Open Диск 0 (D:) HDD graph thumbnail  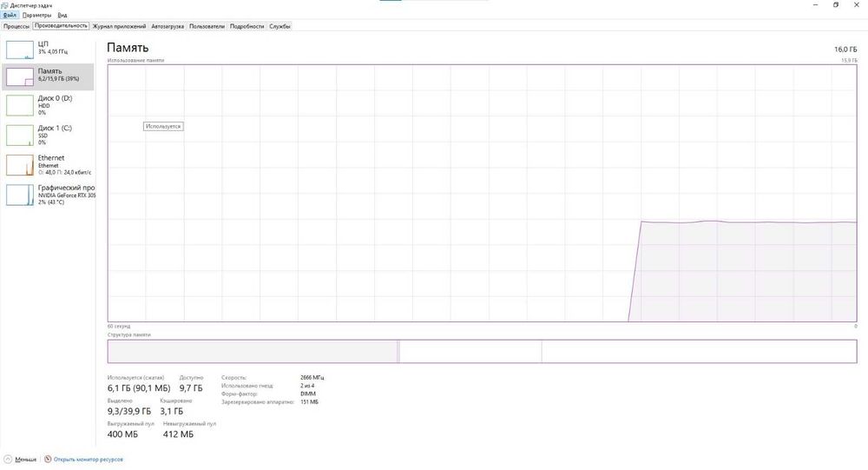(20, 105)
